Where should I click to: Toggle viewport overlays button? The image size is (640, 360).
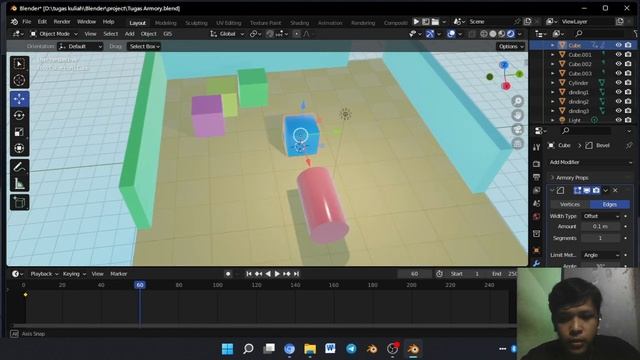pos(451,34)
